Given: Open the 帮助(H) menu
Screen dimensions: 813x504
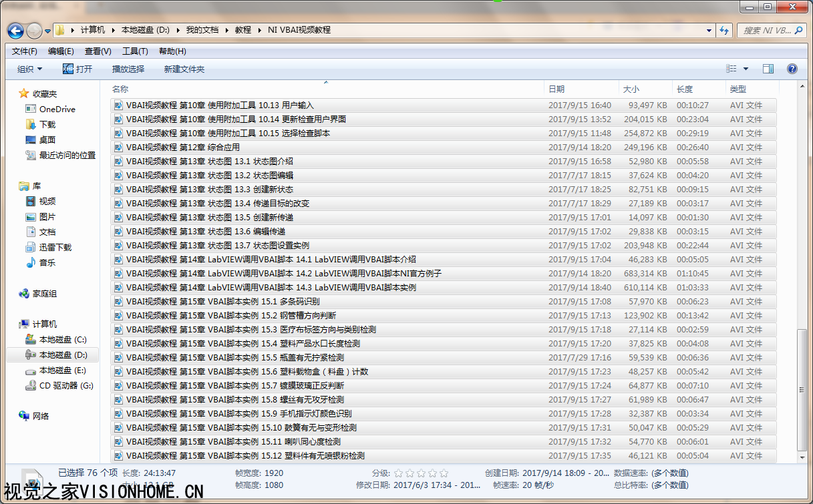Looking at the screenshot, I should [172, 51].
